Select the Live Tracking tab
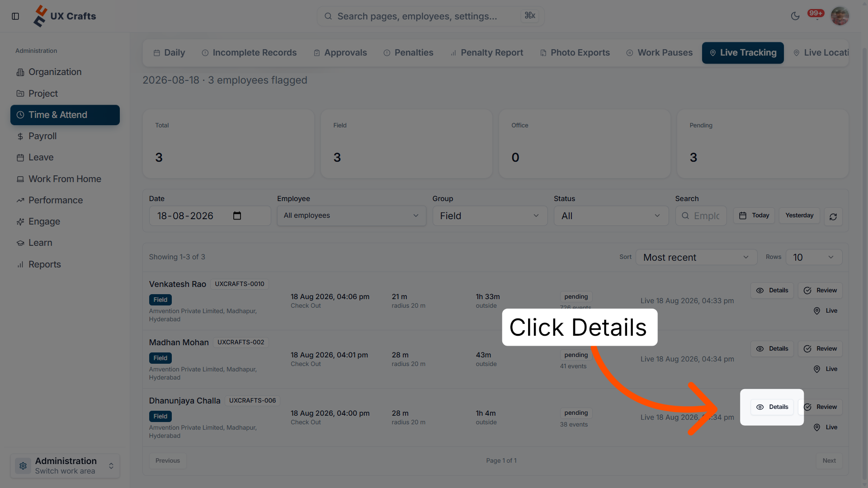868x488 pixels. (743, 53)
